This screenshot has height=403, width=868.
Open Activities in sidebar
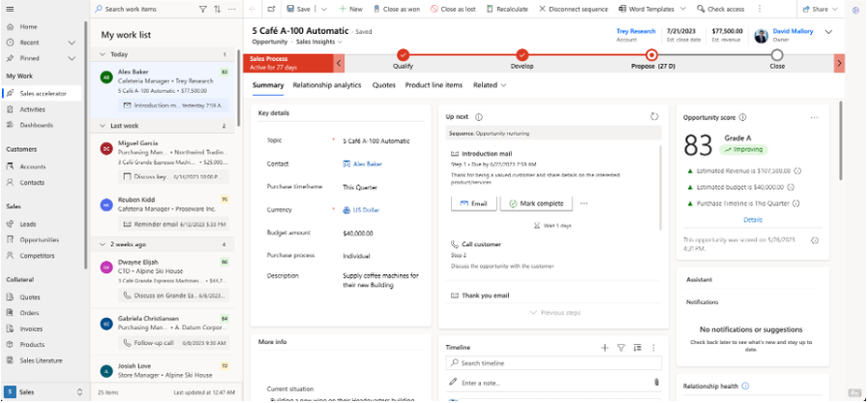32,109
